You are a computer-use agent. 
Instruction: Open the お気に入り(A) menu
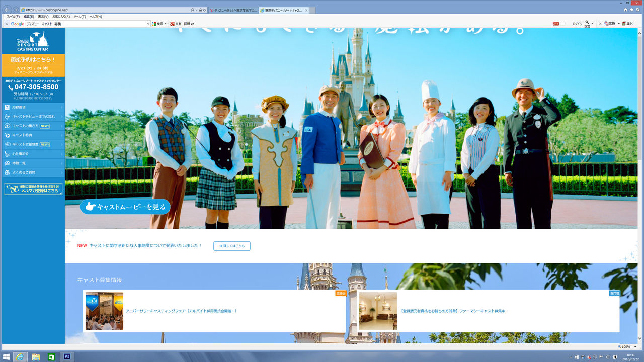61,17
